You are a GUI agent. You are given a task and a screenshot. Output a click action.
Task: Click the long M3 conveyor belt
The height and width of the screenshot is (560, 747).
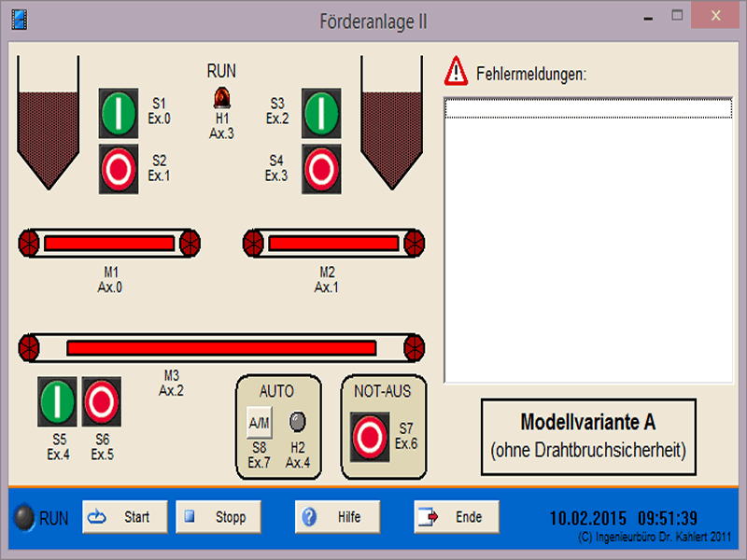(x=221, y=348)
